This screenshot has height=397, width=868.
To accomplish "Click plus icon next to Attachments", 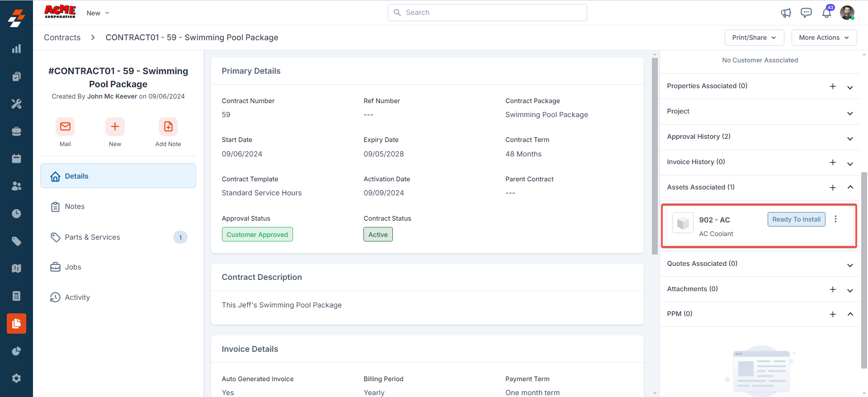I will (x=833, y=289).
